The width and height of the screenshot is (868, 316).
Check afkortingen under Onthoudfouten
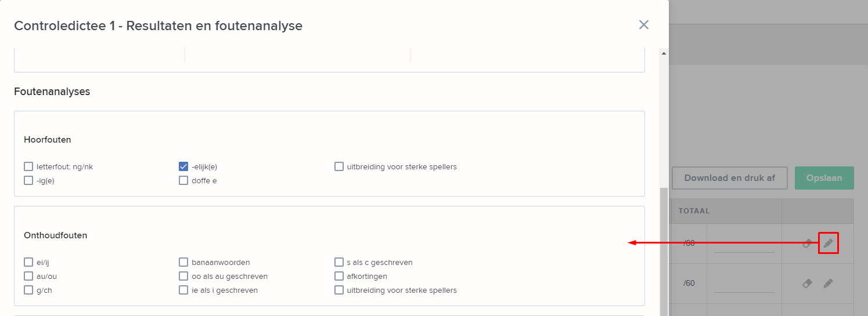(339, 276)
